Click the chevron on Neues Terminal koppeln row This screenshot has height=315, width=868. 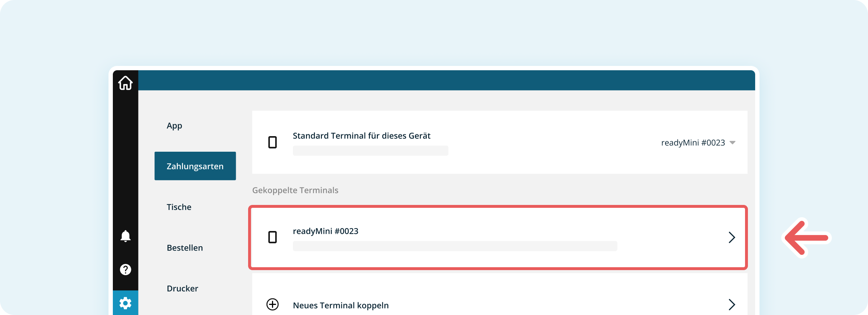(x=732, y=304)
